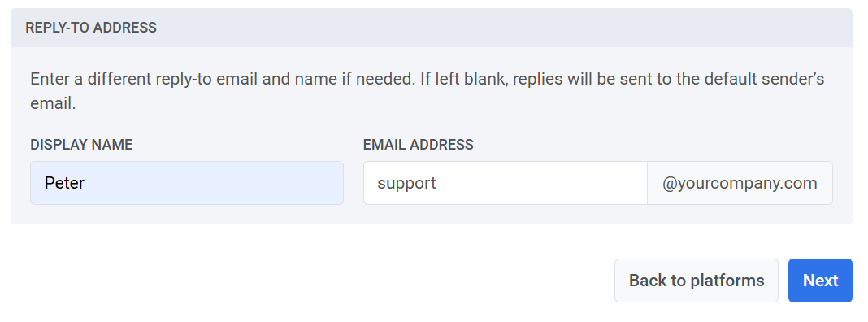Click the REPLY-TO ADDRESS section header
This screenshot has width=868, height=322.
point(91,28)
